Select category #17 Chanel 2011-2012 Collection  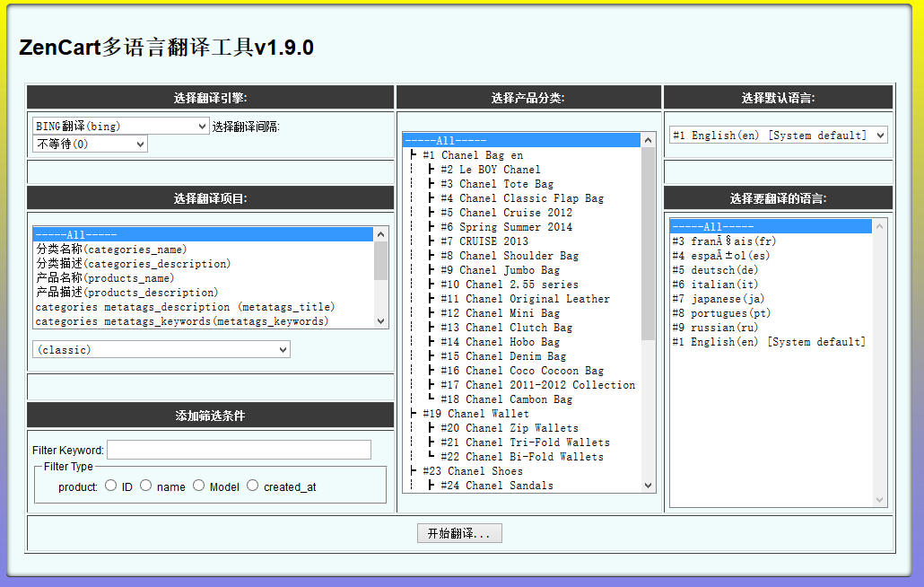tap(521, 385)
